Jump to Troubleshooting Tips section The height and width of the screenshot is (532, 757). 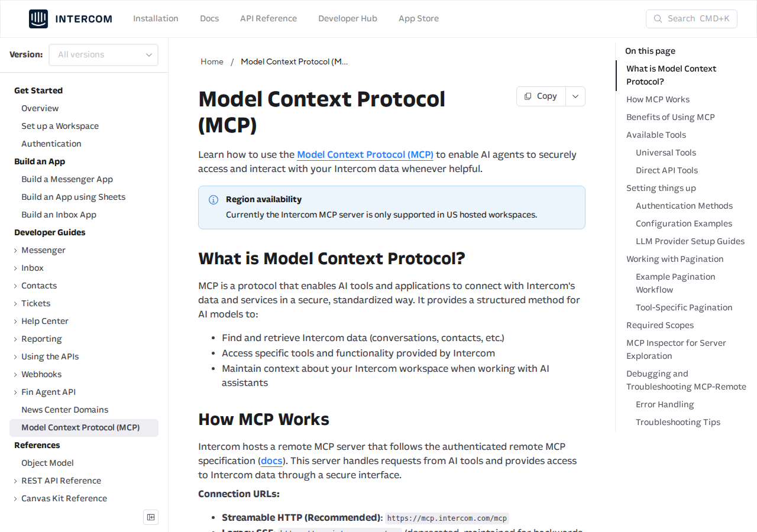[x=678, y=422]
